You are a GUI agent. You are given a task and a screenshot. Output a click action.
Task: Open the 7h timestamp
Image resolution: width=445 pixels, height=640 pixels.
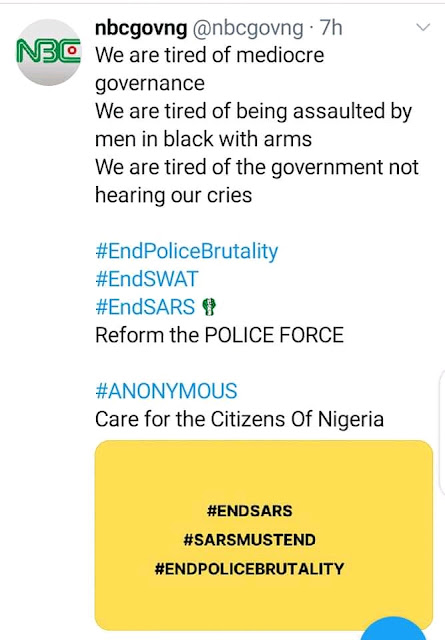click(331, 28)
